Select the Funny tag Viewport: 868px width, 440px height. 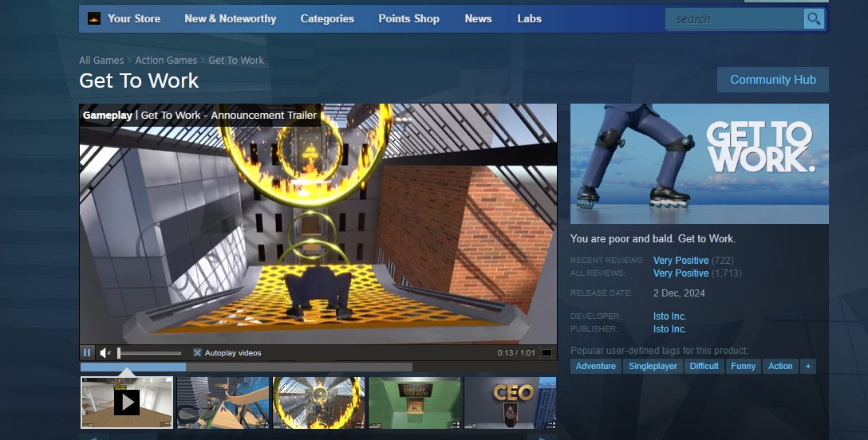pos(743,366)
